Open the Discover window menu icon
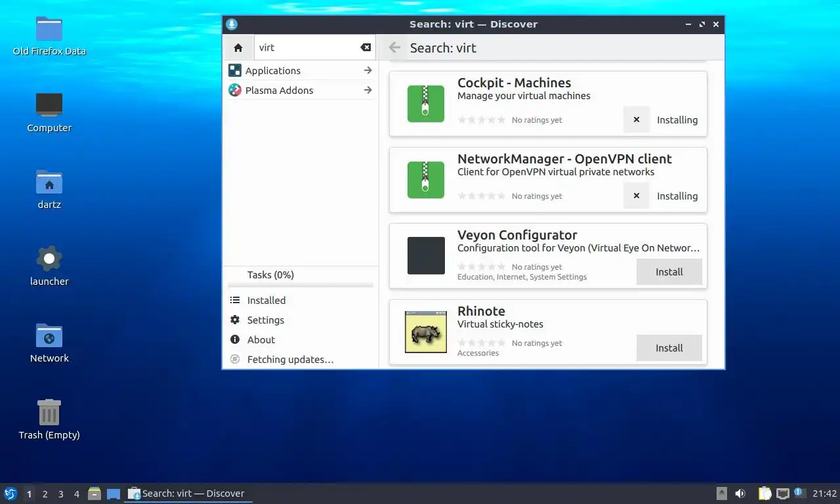The width and height of the screenshot is (840, 504). tap(231, 24)
